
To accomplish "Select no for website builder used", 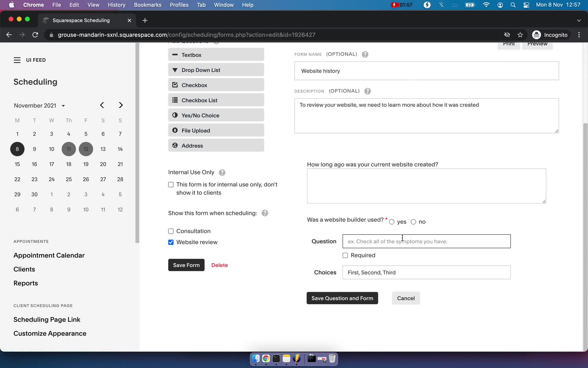I will 413,222.
